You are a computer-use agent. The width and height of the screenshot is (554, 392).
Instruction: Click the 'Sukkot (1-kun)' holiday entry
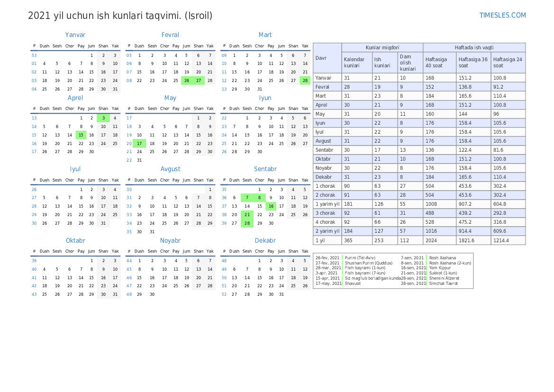[443, 273]
